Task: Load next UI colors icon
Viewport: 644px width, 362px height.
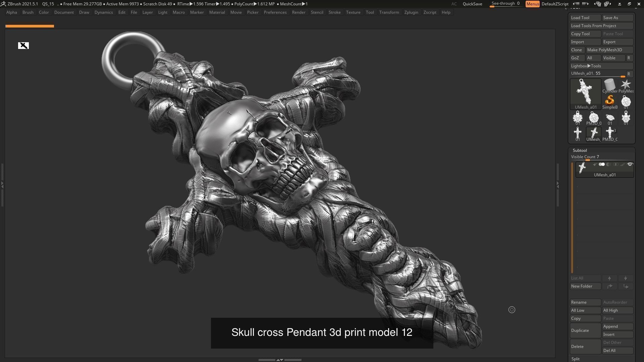Action: [x=585, y=4]
